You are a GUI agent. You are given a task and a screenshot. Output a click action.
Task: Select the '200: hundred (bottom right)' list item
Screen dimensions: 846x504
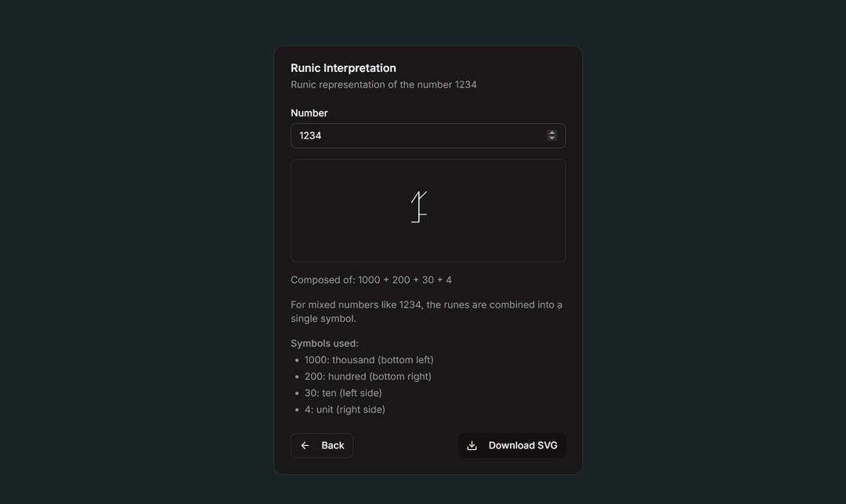point(367,376)
